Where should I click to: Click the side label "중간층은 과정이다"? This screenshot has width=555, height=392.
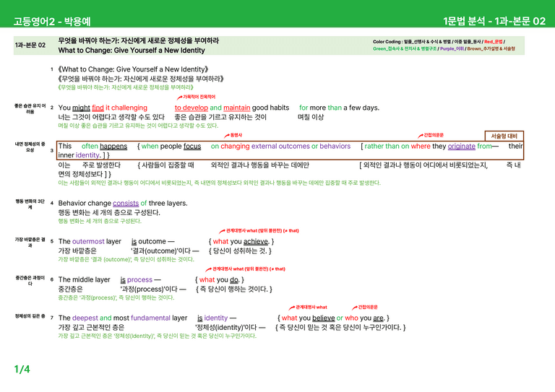(x=30, y=280)
